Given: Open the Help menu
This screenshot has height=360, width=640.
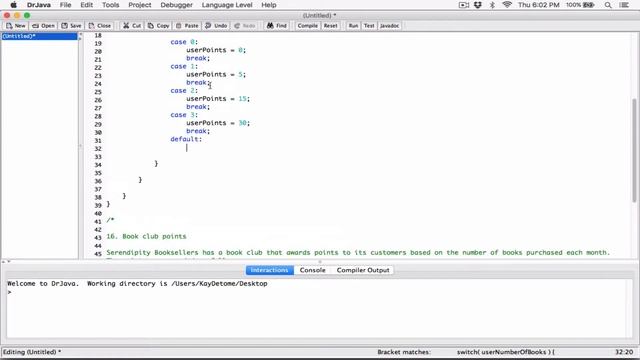Looking at the screenshot, I should tap(269, 5).
